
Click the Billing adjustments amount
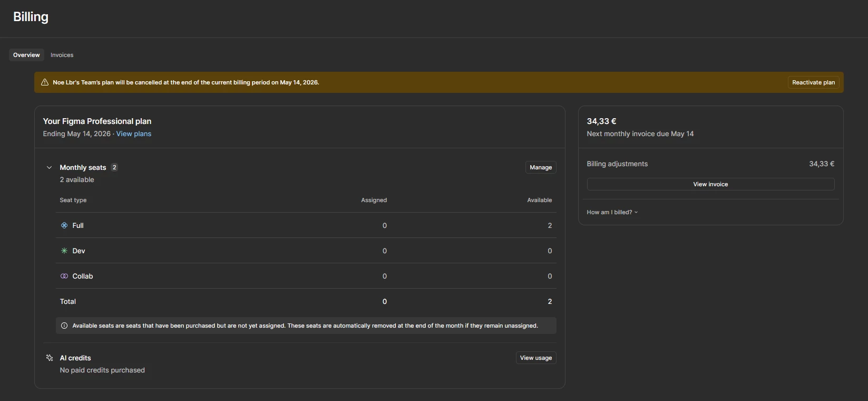coord(822,164)
